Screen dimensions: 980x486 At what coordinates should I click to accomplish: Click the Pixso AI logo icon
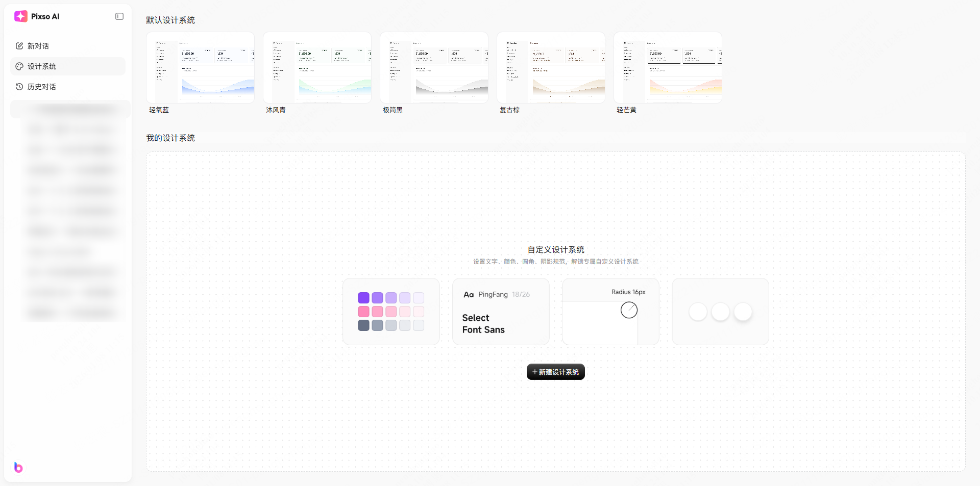pyautogui.click(x=21, y=16)
